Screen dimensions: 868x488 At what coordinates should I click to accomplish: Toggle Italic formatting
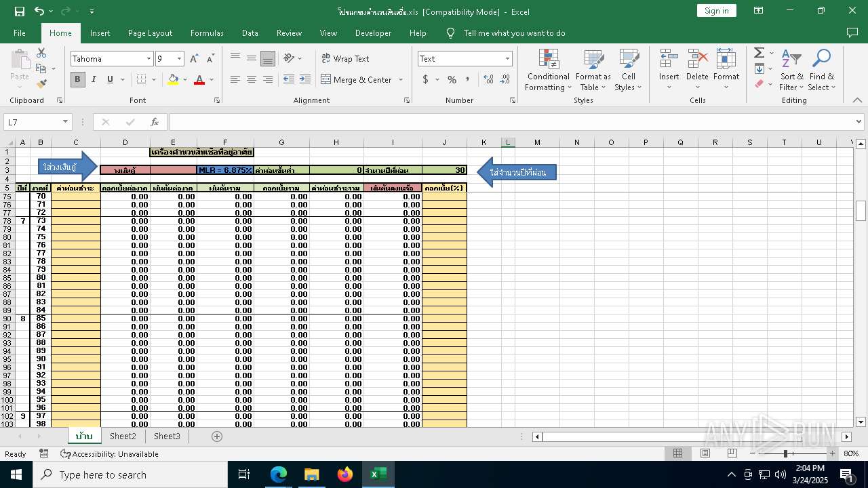click(x=94, y=79)
